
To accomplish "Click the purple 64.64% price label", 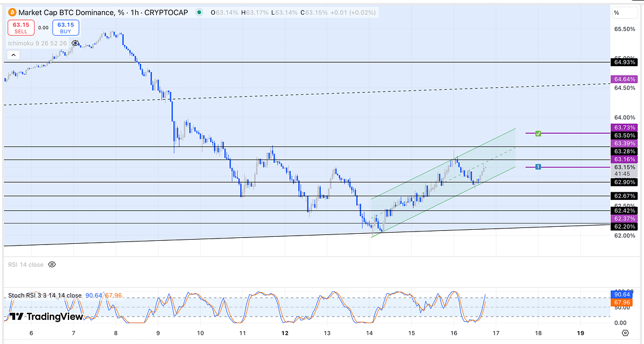I will point(624,79).
